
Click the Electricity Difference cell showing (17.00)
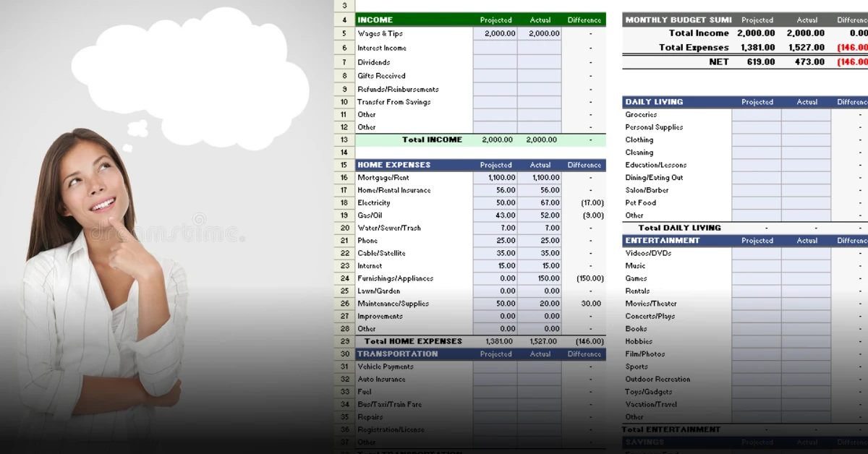(x=584, y=202)
